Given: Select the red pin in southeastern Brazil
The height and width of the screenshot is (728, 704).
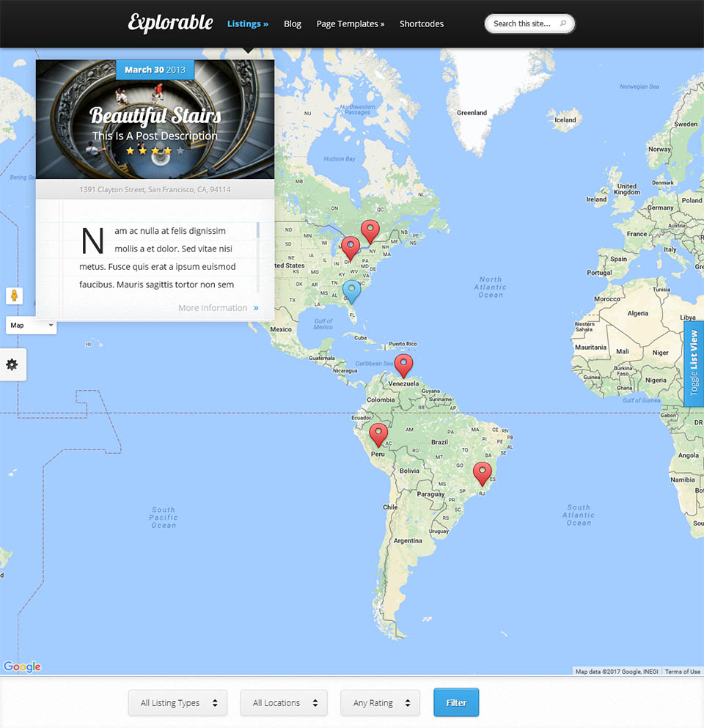Looking at the screenshot, I should [482, 473].
